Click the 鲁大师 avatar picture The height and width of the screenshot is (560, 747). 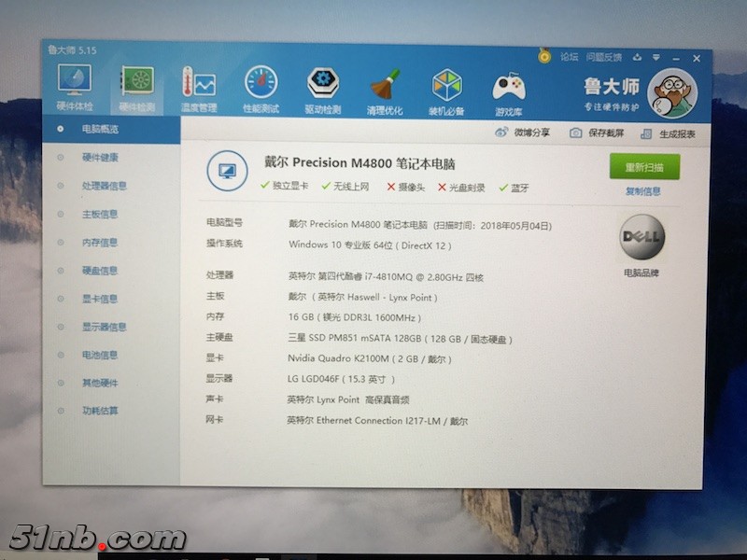pos(672,94)
